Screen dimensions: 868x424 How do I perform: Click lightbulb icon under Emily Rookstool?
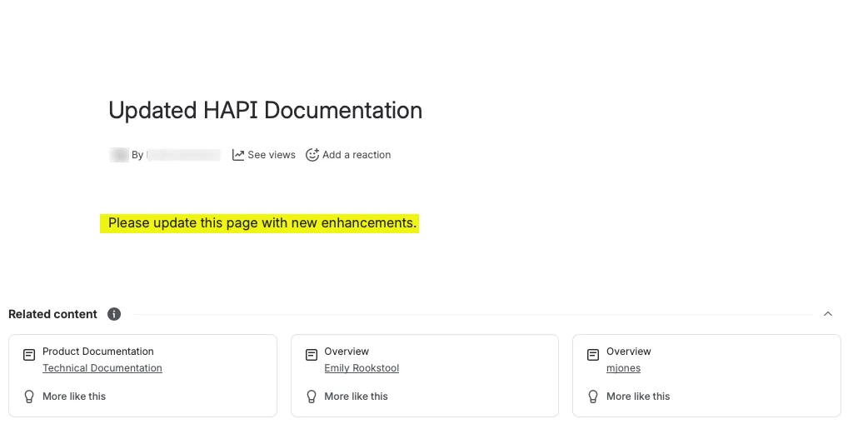pos(312,397)
